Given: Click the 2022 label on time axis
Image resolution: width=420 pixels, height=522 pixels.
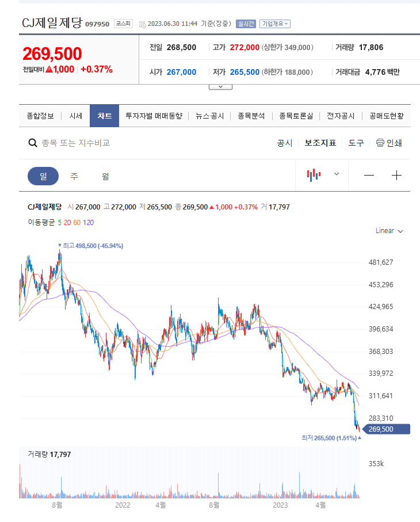Looking at the screenshot, I should tap(123, 505).
